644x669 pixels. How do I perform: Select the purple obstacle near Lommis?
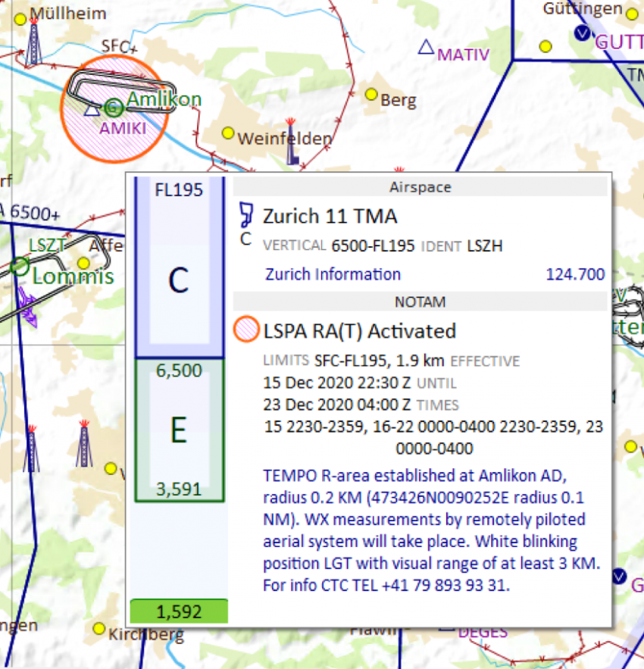tap(27, 307)
